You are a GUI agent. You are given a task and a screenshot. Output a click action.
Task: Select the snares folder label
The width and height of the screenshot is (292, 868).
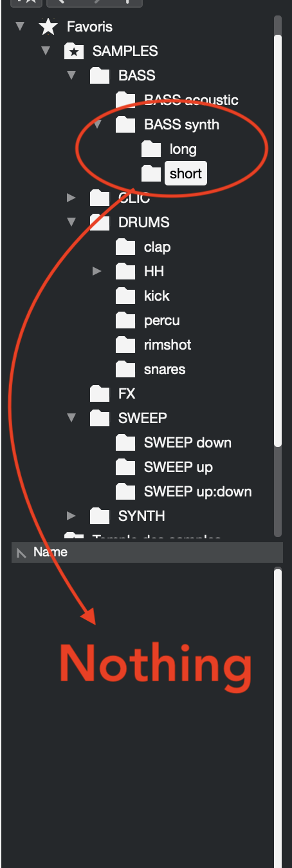(x=165, y=369)
